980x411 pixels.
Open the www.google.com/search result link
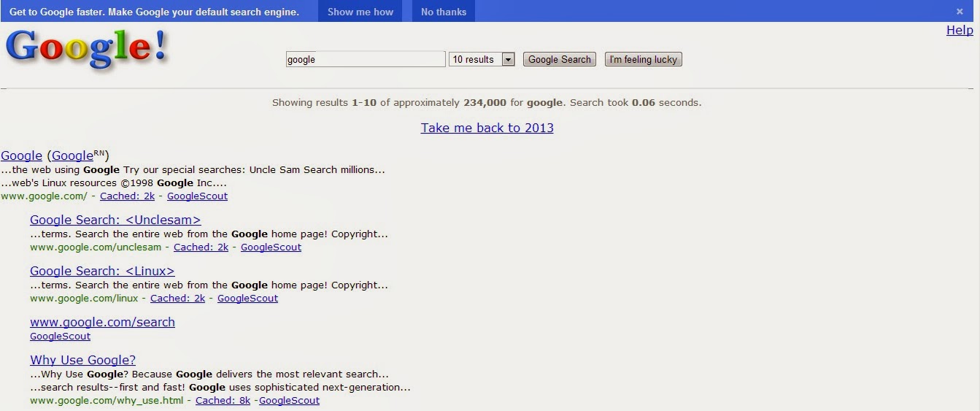click(x=102, y=322)
